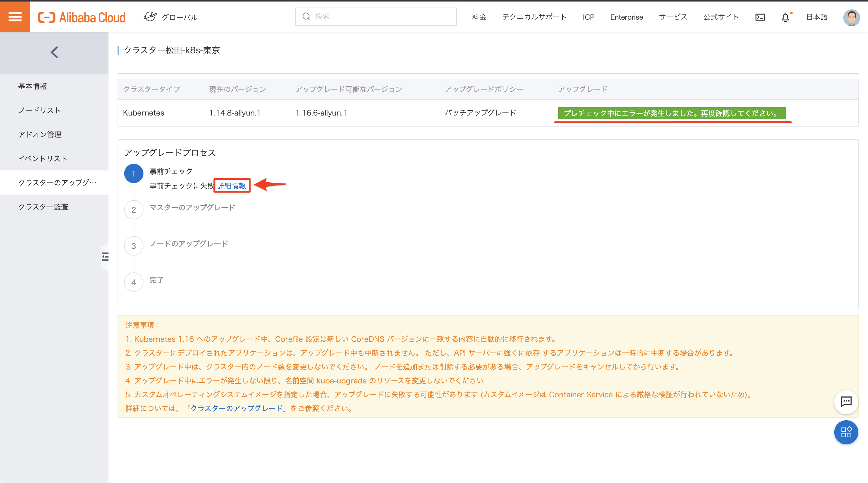This screenshot has width=868, height=483.
Task: Open アドオン管理 from the sidebar
Action: coord(40,134)
